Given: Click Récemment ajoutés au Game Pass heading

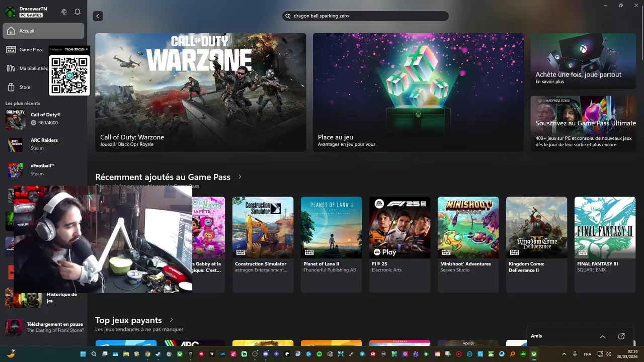Looking at the screenshot, I should tap(163, 177).
